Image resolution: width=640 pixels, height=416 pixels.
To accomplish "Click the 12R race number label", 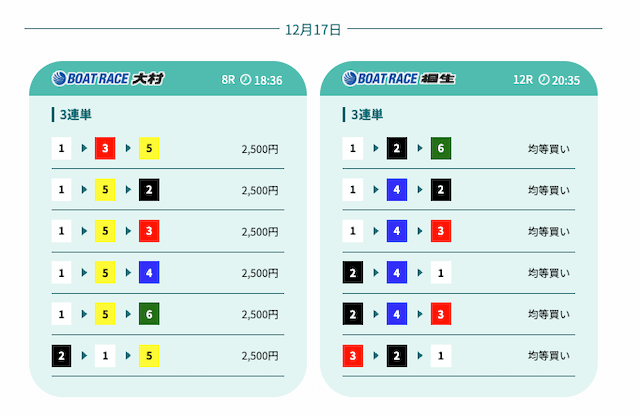I will click(523, 80).
